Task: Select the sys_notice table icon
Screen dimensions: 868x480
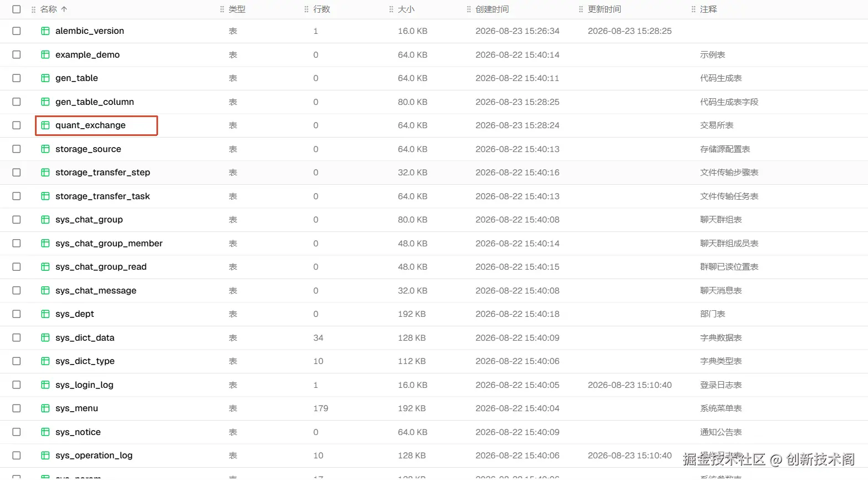Action: point(45,432)
